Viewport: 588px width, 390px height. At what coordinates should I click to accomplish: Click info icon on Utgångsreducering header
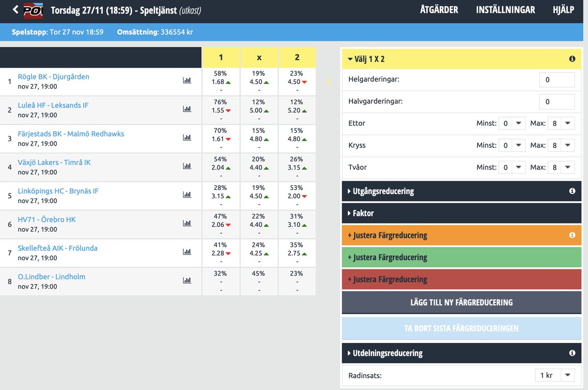pos(572,191)
